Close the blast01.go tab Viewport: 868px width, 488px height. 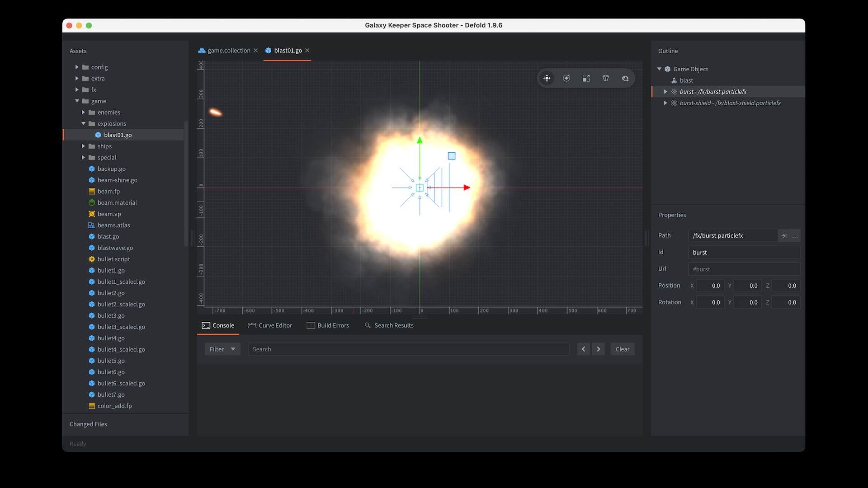click(307, 50)
